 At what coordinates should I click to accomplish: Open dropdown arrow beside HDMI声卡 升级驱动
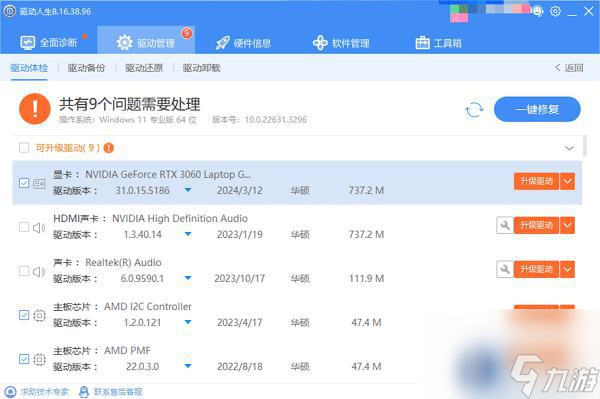[x=567, y=225]
